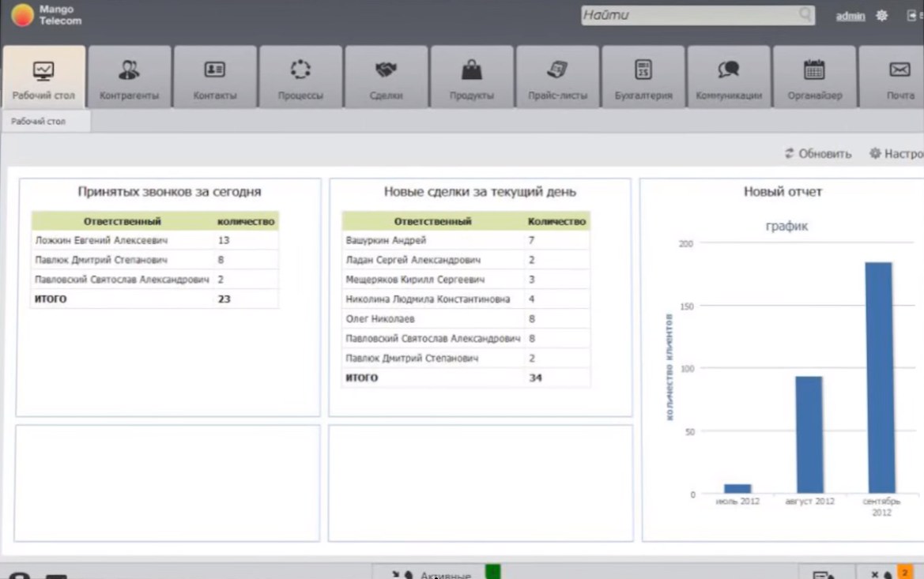The height and width of the screenshot is (579, 924).
Task: Open the Контрагенты section
Action: [130, 77]
